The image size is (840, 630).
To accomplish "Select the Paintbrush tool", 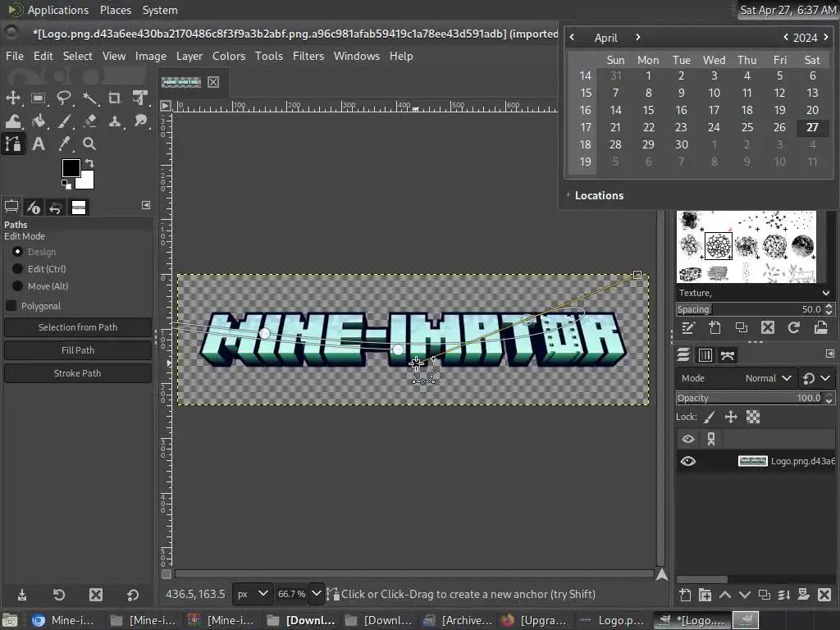I will pos(64,121).
